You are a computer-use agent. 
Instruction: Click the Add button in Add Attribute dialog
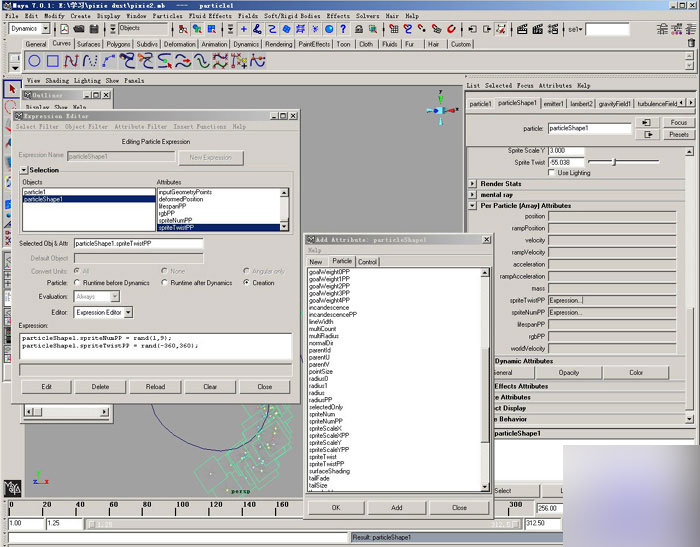(396, 507)
